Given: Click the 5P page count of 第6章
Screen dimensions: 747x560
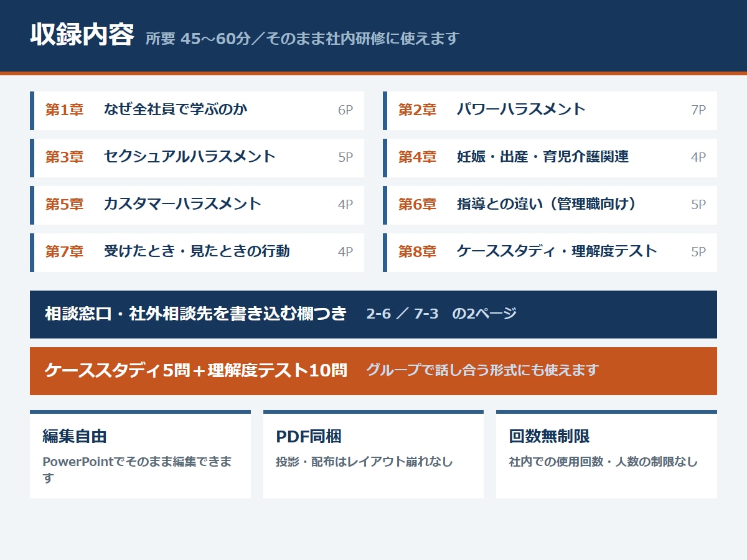Looking at the screenshot, I should [x=698, y=205].
